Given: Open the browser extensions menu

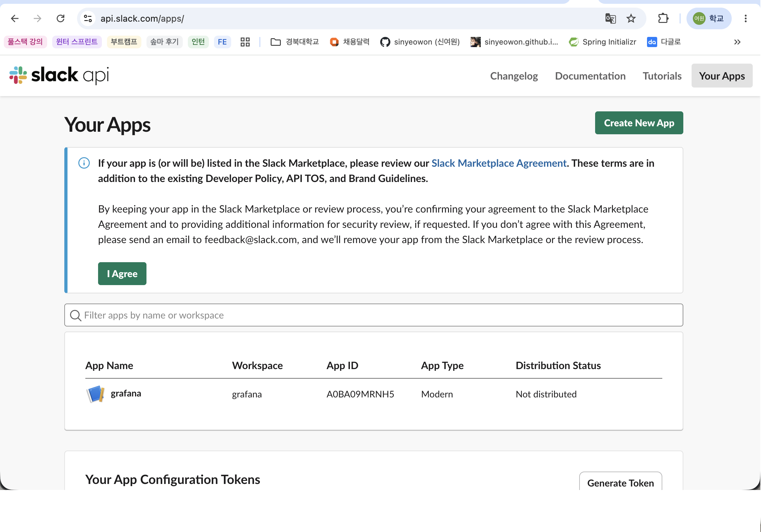Looking at the screenshot, I should 663,18.
